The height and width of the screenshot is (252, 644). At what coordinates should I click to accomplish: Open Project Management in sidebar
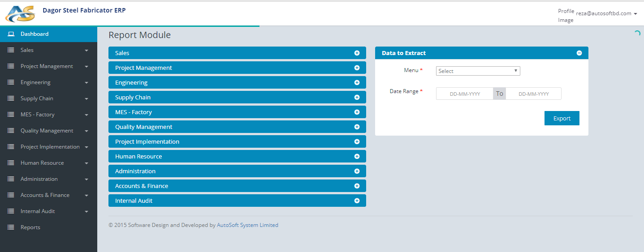pyautogui.click(x=47, y=66)
